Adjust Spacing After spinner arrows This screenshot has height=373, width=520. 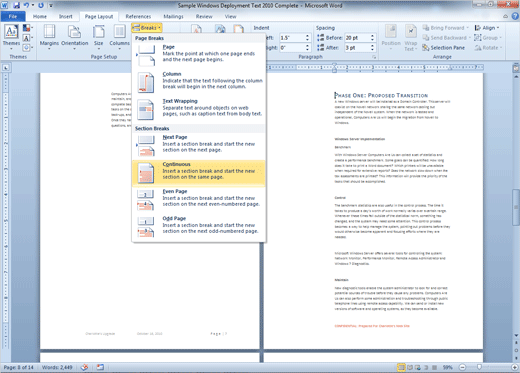point(373,48)
